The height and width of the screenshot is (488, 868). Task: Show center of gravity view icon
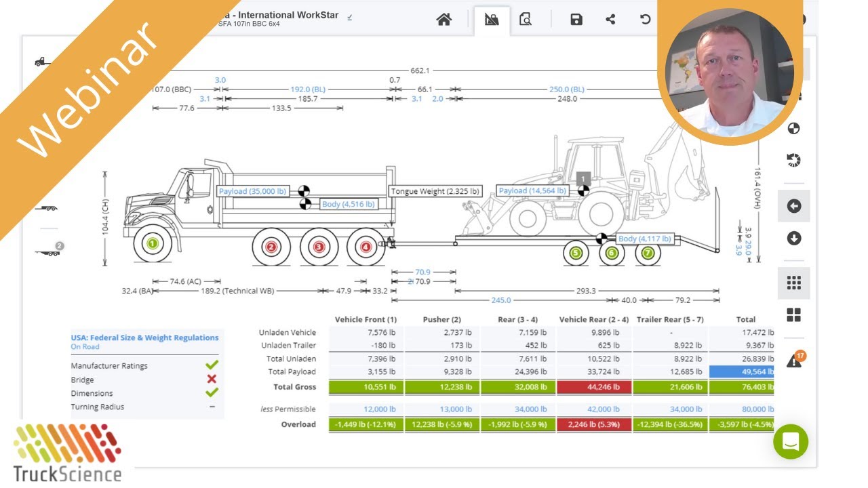pos(794,128)
